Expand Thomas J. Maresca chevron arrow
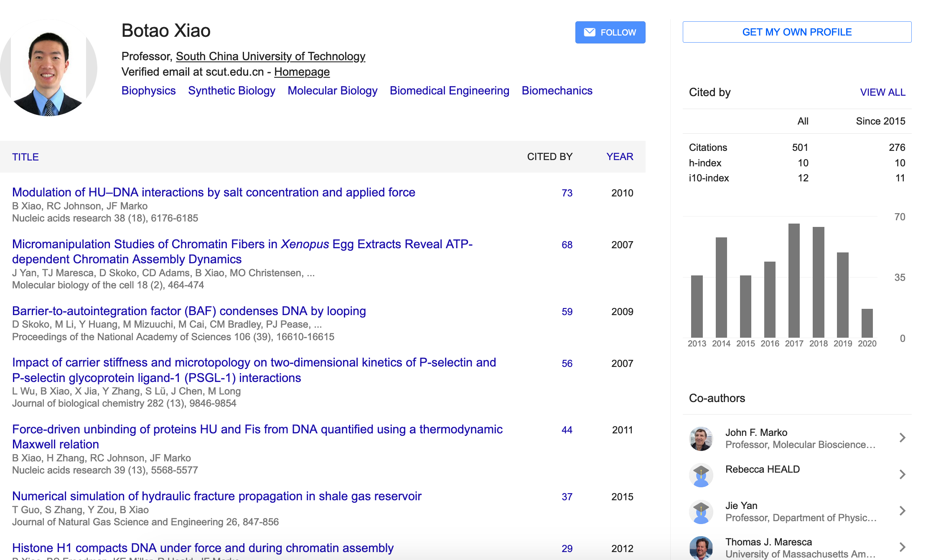 902,547
